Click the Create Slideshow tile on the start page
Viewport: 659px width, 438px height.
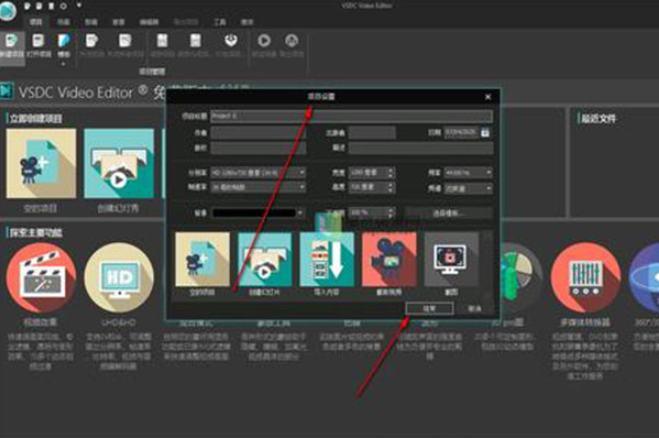coord(119,164)
